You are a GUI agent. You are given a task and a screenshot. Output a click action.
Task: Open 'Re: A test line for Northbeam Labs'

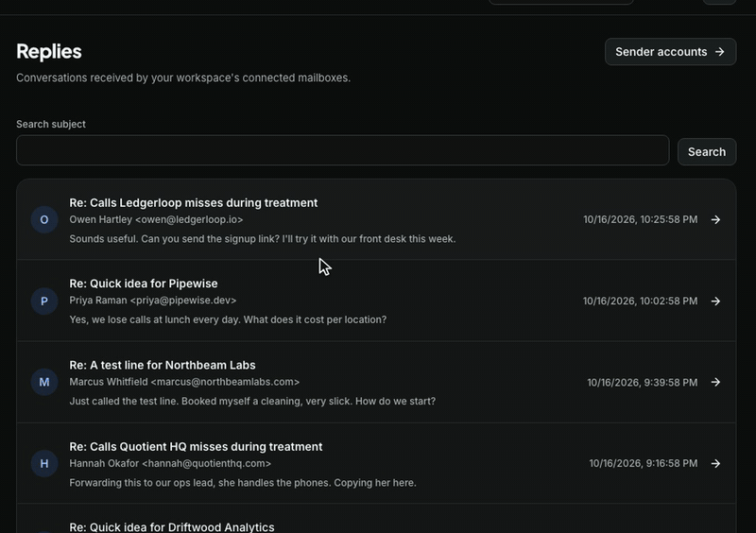coord(163,365)
